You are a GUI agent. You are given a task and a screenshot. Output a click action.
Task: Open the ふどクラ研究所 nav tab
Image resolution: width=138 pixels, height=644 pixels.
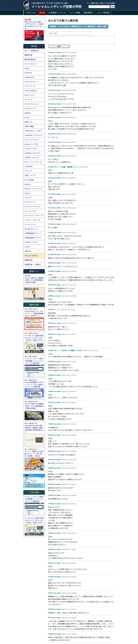[103, 13]
